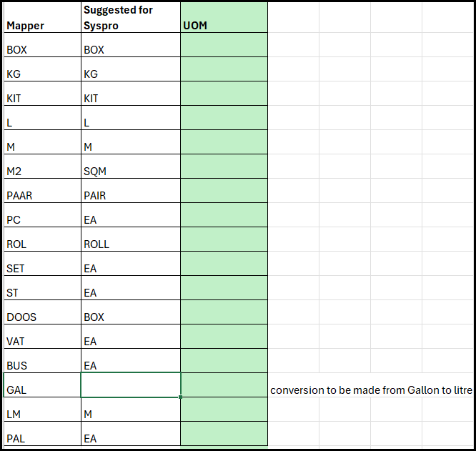This screenshot has height=451, width=476.
Task: Select the BUS mapper cell
Action: click(x=41, y=361)
